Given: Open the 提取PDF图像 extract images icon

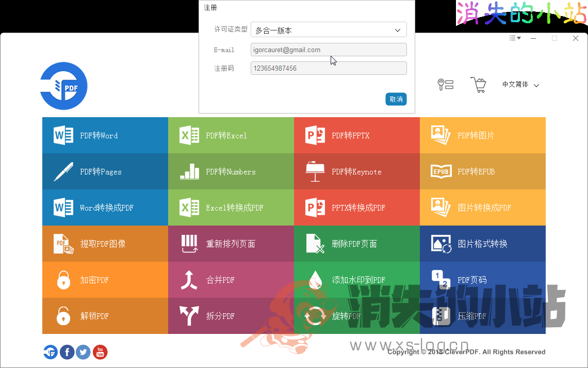Looking at the screenshot, I should pos(63,244).
